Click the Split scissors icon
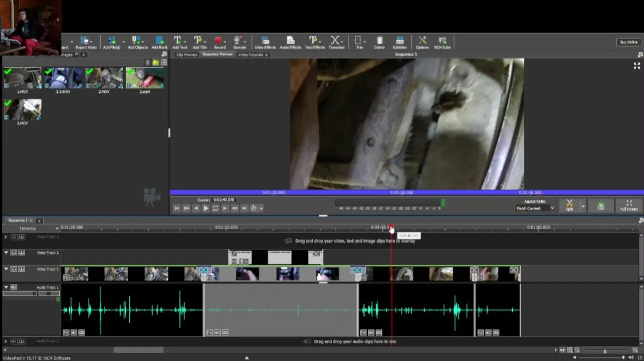 [569, 206]
